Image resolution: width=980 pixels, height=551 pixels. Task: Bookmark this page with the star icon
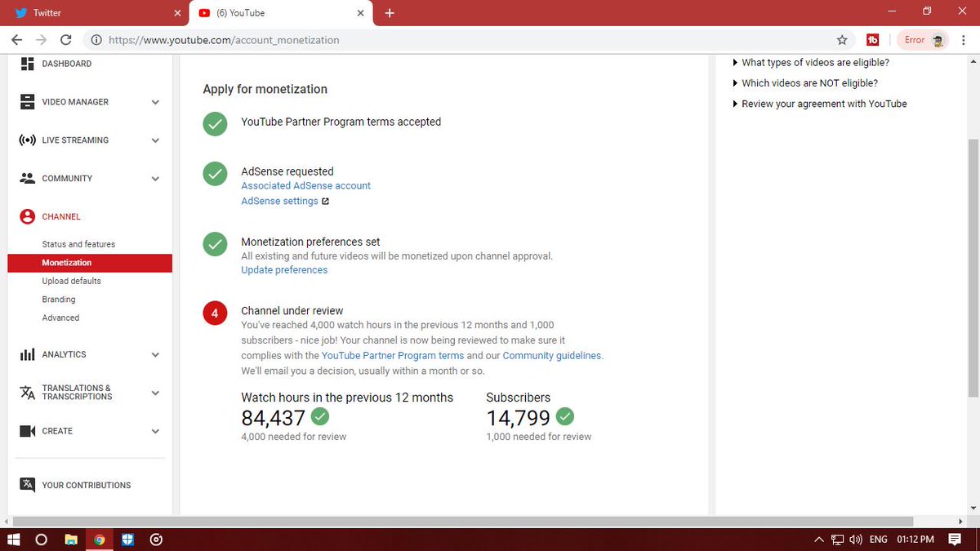pyautogui.click(x=842, y=40)
